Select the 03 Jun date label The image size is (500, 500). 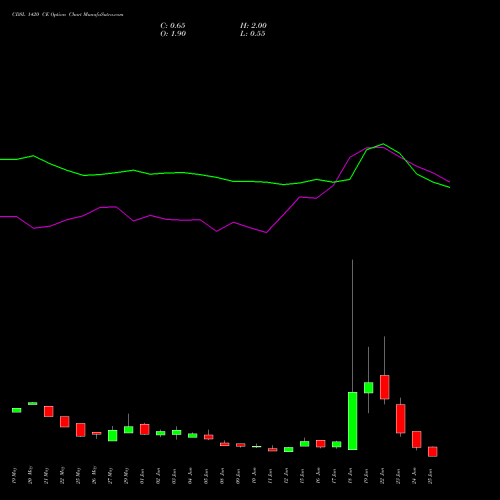click(174, 476)
